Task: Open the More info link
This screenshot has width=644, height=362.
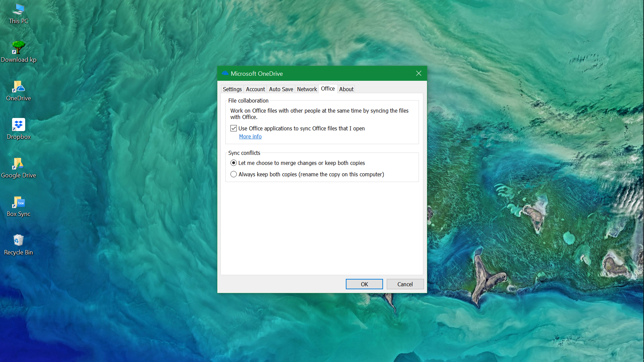Action: [x=250, y=136]
